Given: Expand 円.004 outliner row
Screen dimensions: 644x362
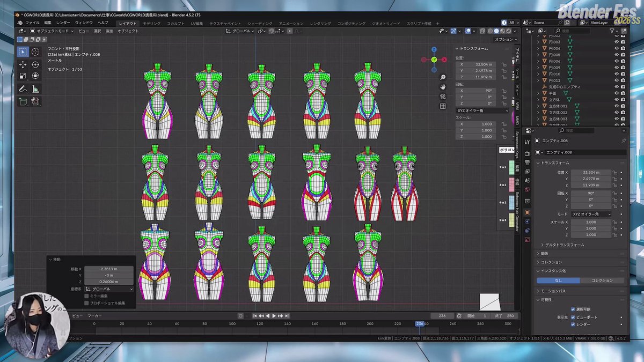Looking at the screenshot, I should point(539,48).
